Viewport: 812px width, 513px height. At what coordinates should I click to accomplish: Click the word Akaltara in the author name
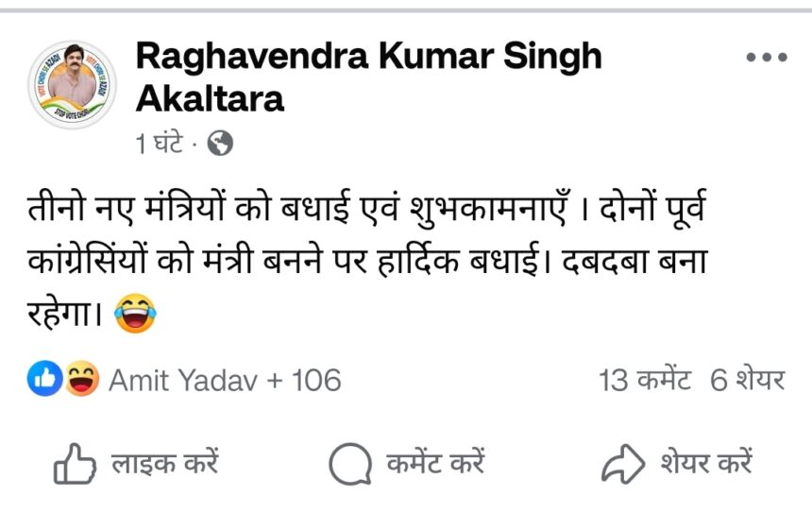coord(210,98)
